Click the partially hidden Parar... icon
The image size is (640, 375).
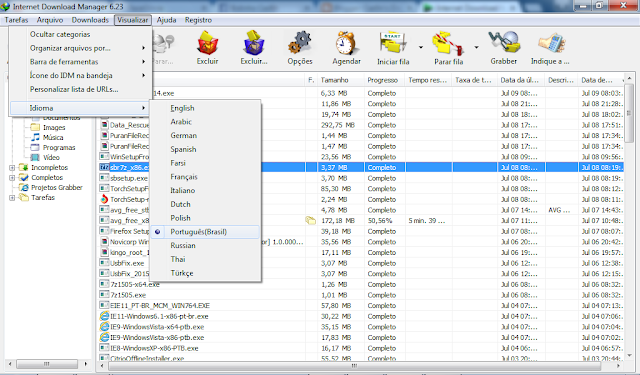163,44
